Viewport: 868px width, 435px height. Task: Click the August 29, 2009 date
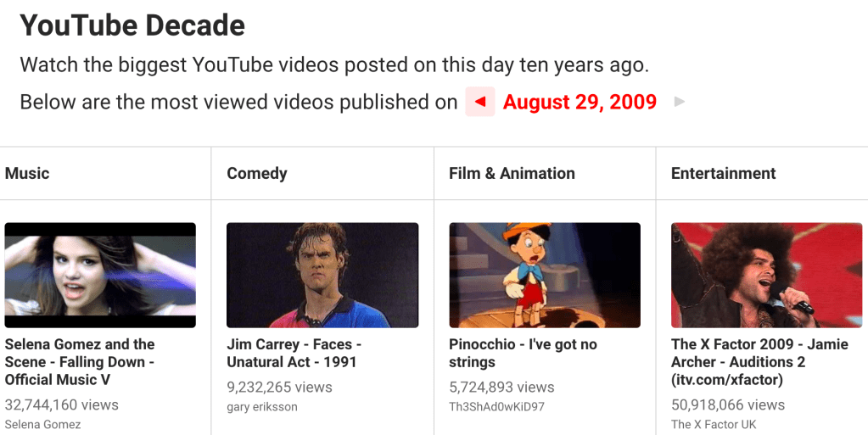(x=580, y=103)
